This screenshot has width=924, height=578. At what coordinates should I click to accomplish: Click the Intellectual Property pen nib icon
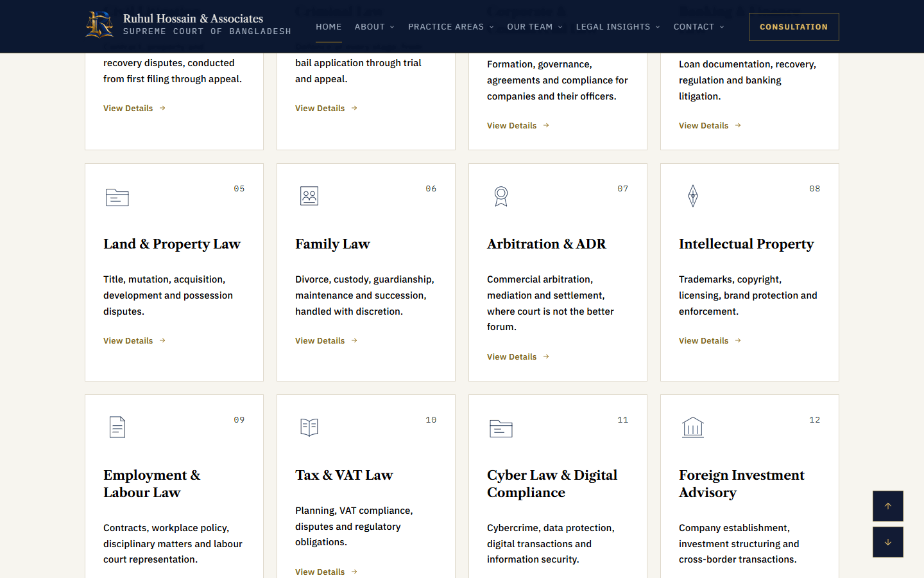[693, 196]
